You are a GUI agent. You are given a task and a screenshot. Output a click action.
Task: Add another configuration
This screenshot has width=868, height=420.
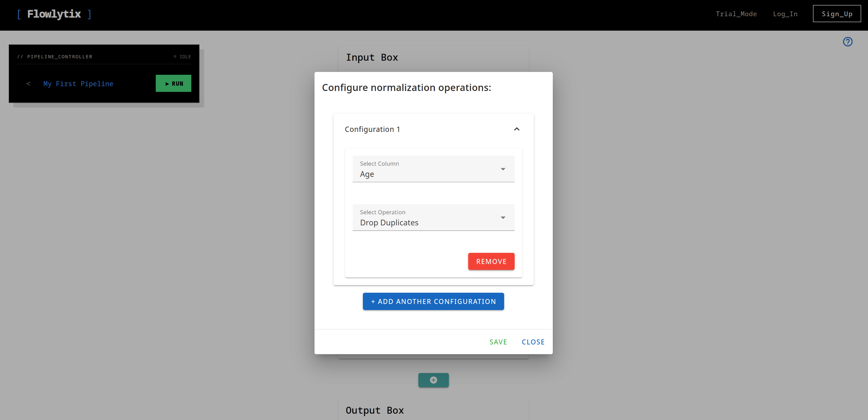coord(433,302)
